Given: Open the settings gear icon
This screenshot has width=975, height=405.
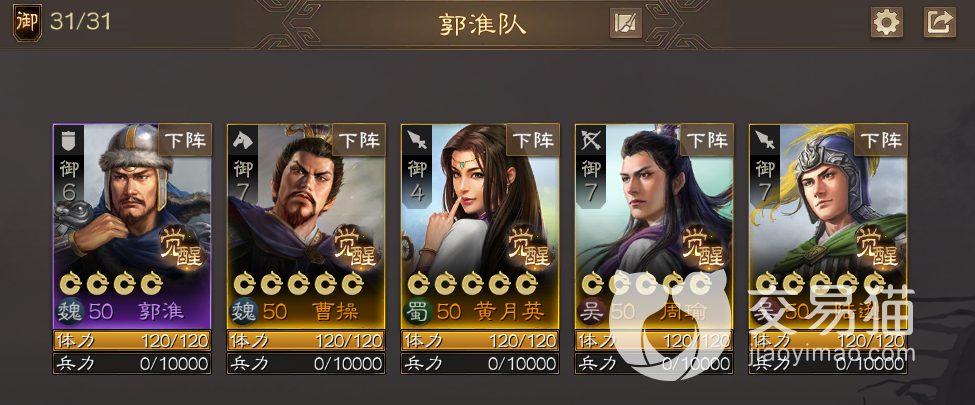Looking at the screenshot, I should click(886, 23).
